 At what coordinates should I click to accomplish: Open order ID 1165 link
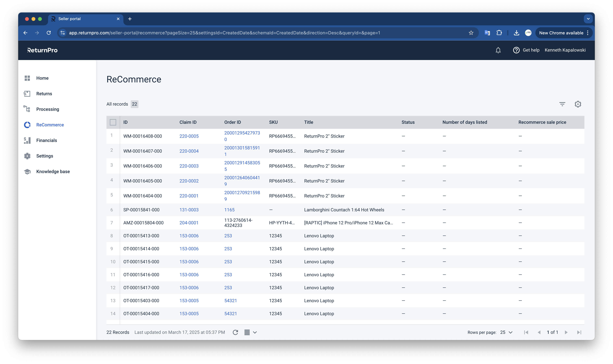pos(229,210)
